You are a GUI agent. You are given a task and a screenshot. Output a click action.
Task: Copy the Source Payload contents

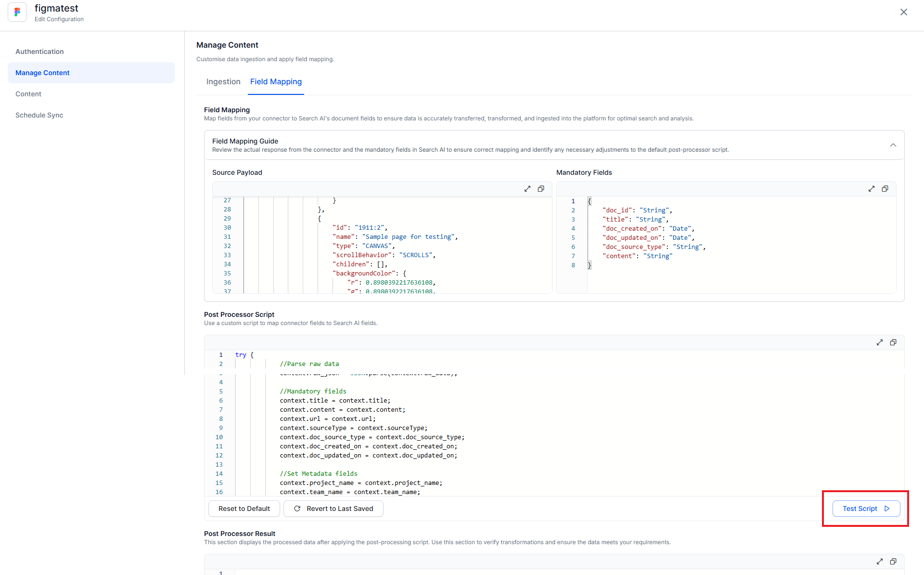click(x=541, y=189)
